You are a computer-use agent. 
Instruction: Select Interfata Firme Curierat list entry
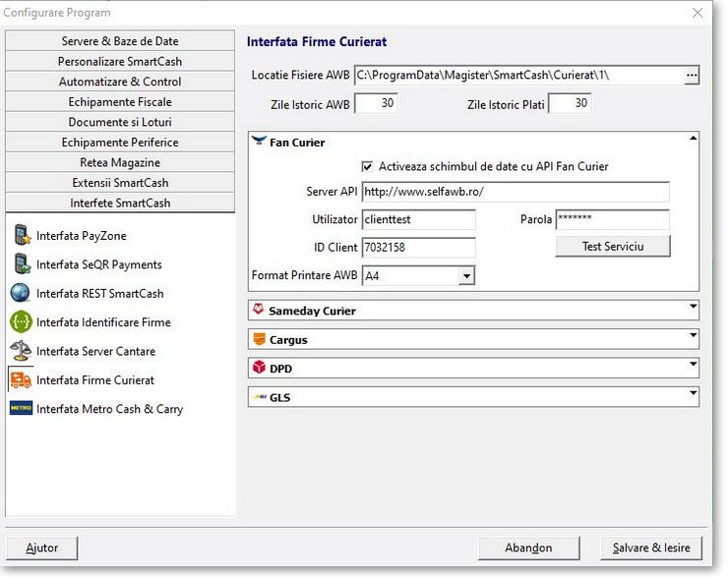(x=95, y=379)
